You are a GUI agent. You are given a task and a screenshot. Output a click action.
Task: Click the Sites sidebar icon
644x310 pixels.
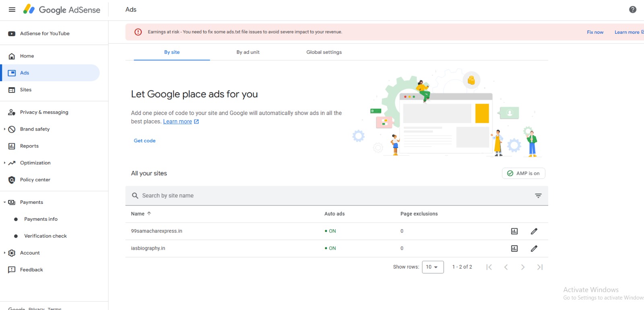(x=12, y=90)
